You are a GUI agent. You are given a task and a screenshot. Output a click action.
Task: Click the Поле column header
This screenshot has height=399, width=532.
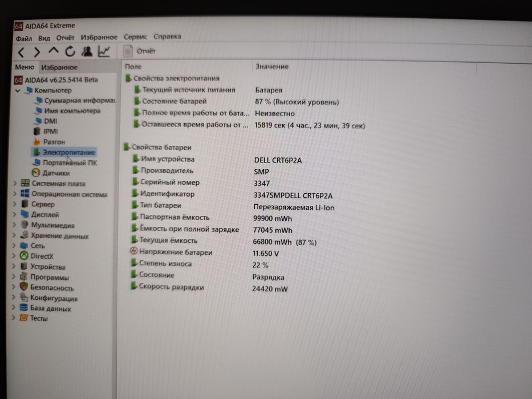tap(133, 67)
